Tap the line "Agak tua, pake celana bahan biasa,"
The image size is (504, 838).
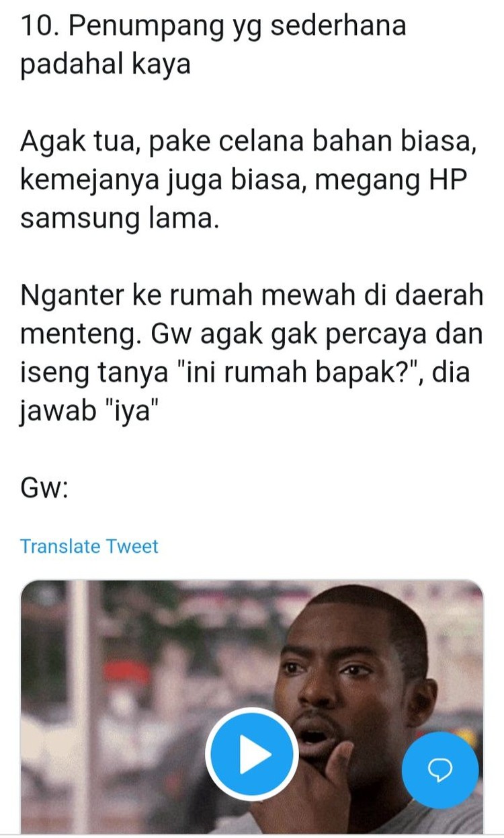point(252,142)
